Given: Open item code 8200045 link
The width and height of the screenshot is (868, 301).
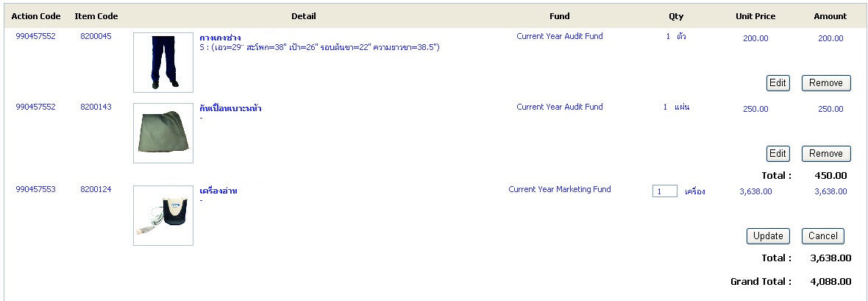Looking at the screenshot, I should (96, 37).
